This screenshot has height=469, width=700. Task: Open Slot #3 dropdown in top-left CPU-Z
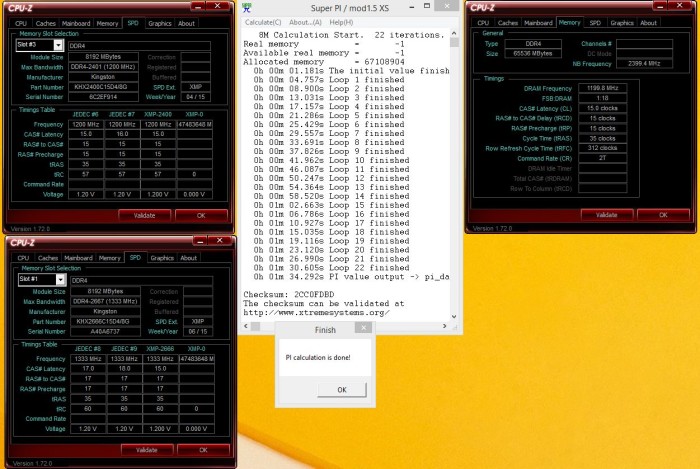(x=58, y=45)
